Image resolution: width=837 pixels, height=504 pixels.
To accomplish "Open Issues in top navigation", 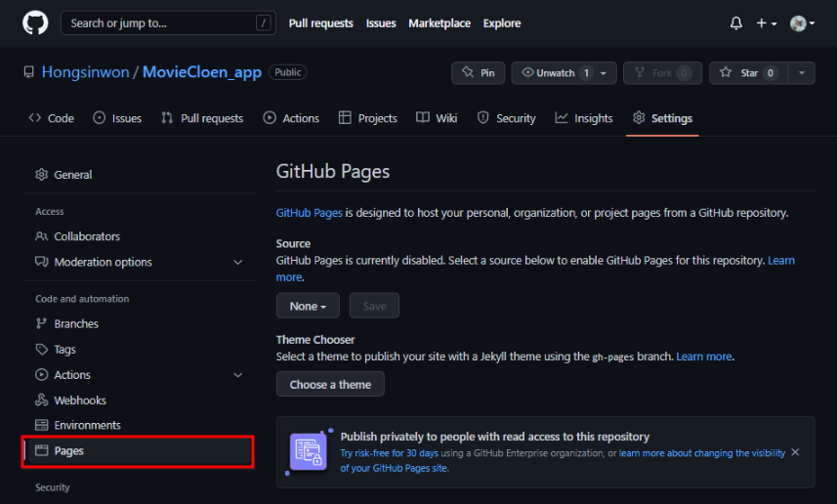I will pos(381,23).
